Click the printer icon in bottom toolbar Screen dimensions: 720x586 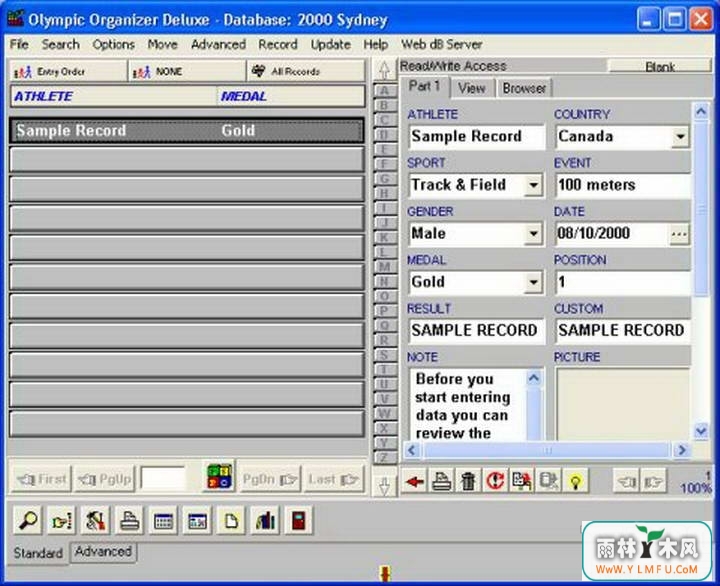pos(129,520)
